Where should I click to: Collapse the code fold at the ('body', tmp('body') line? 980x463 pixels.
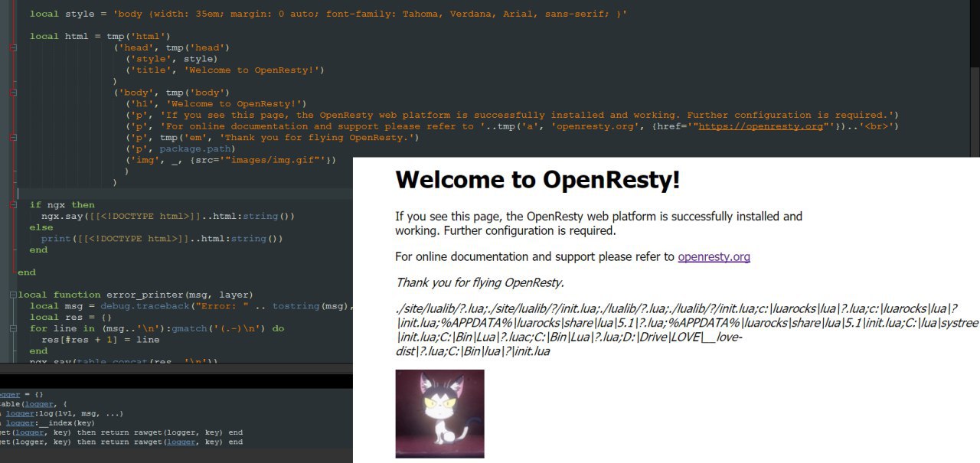[x=13, y=93]
